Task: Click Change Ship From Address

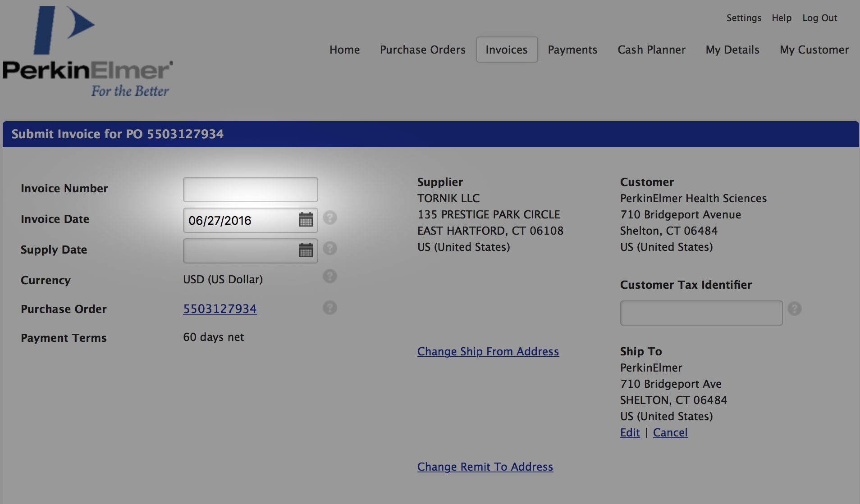Action: [488, 351]
